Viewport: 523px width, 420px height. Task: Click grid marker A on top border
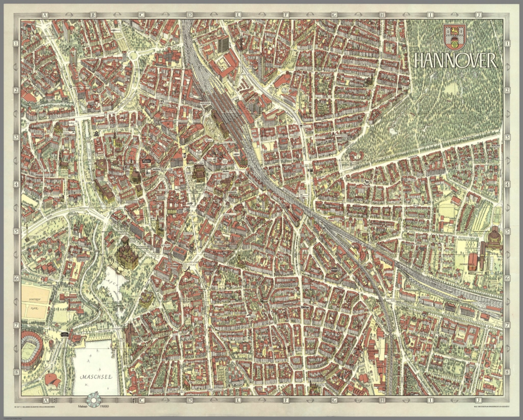pos(45,15)
